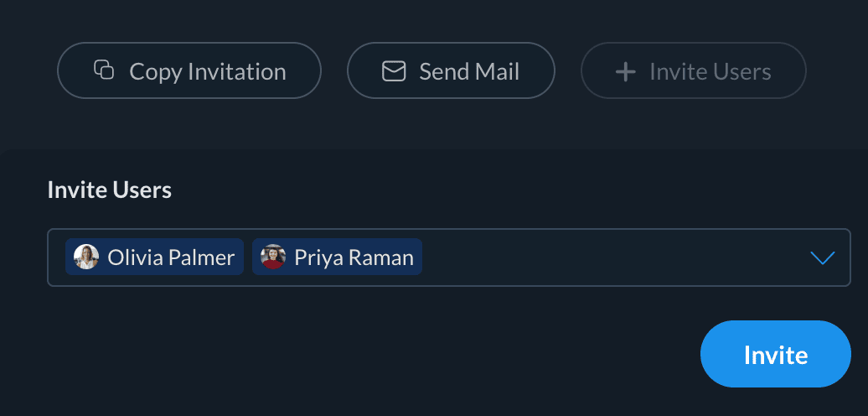Image resolution: width=868 pixels, height=416 pixels.
Task: Click the plus icon beside Invite Users
Action: (x=625, y=71)
